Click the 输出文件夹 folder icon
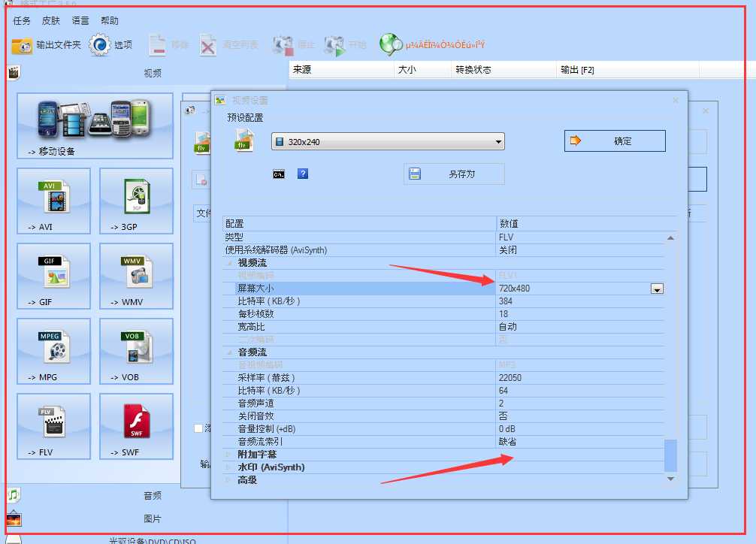Viewport: 756px width, 544px height. [22, 45]
